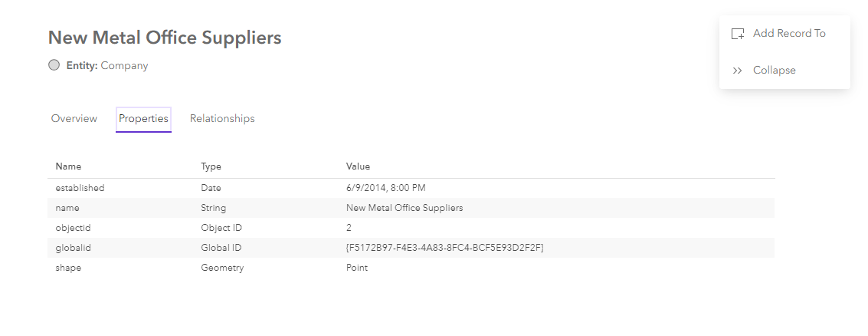The image size is (868, 336).
Task: Click the Entity: Company label
Action: click(107, 66)
